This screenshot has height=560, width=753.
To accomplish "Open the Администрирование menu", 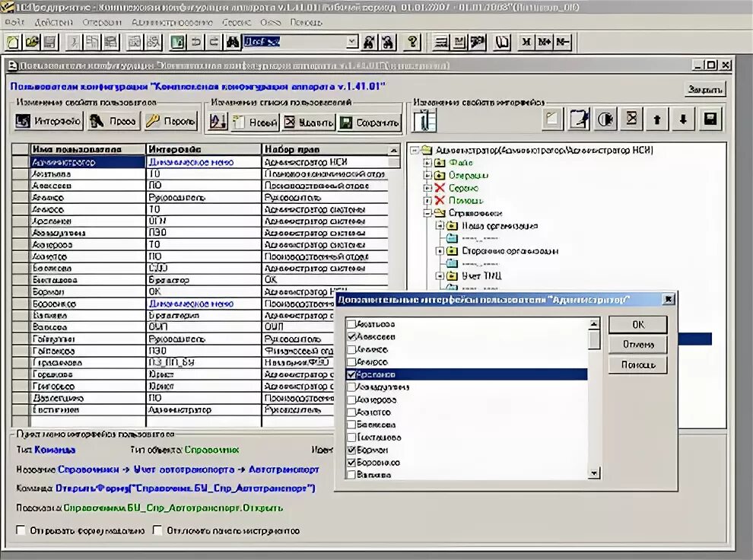I will point(172,23).
